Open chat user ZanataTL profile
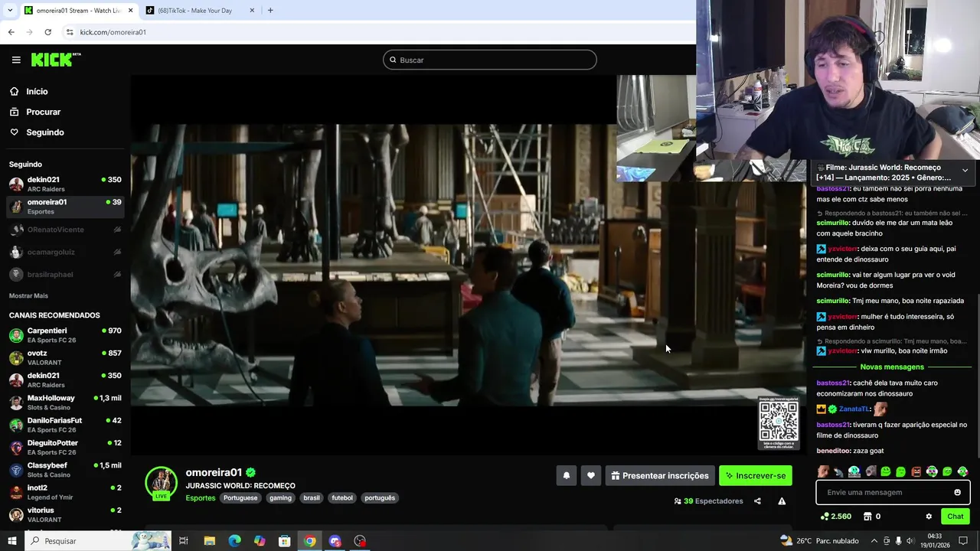The height and width of the screenshot is (551, 980). coord(853,409)
